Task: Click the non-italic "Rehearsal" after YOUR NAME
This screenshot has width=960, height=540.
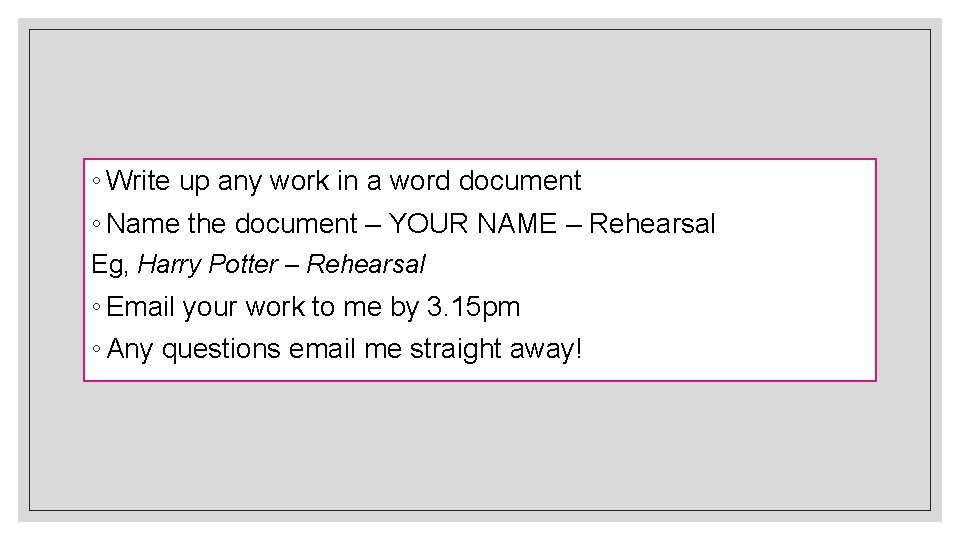Action: pyautogui.click(x=652, y=223)
